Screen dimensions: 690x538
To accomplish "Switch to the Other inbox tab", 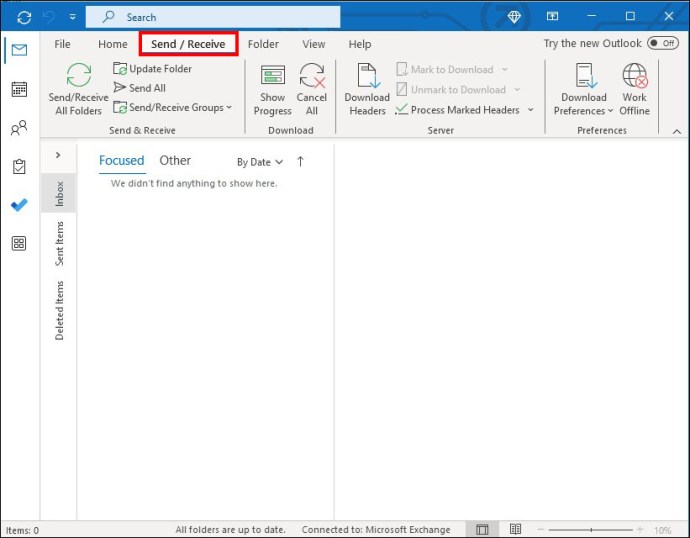I will 175,161.
